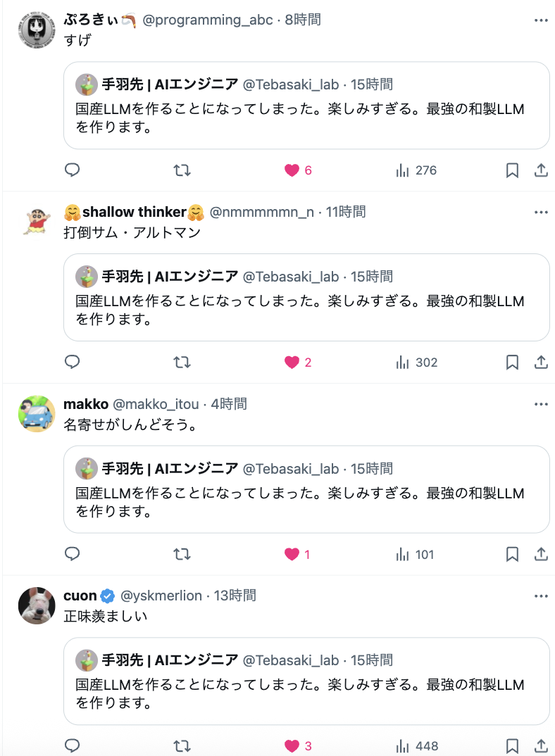
Task: View analytics showing 448 views
Action: click(x=417, y=746)
